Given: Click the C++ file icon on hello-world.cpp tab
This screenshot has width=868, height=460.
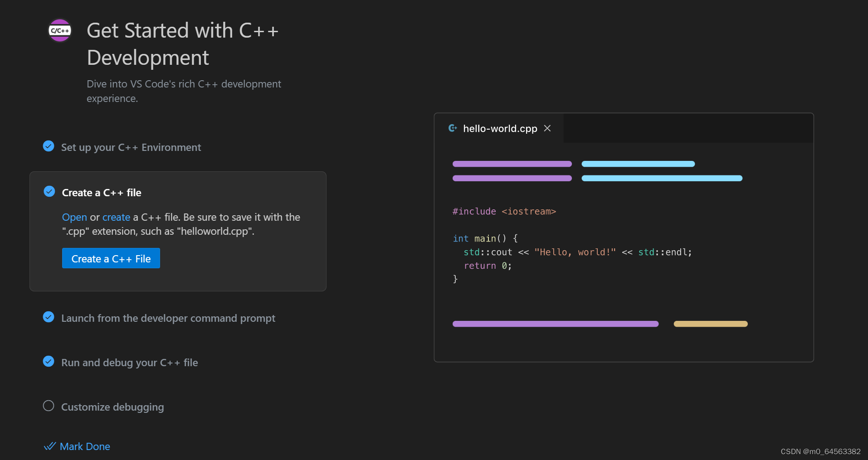Looking at the screenshot, I should 453,128.
